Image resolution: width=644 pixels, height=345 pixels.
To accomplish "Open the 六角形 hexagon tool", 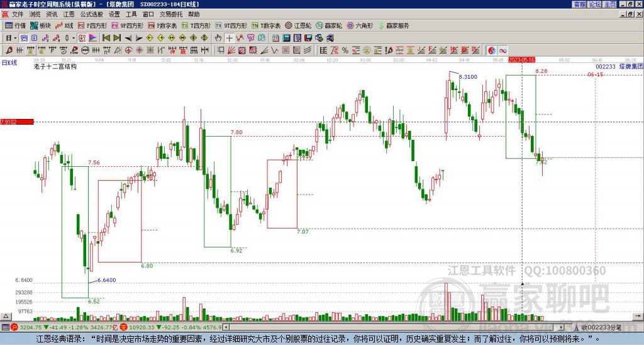I will 360,25.
